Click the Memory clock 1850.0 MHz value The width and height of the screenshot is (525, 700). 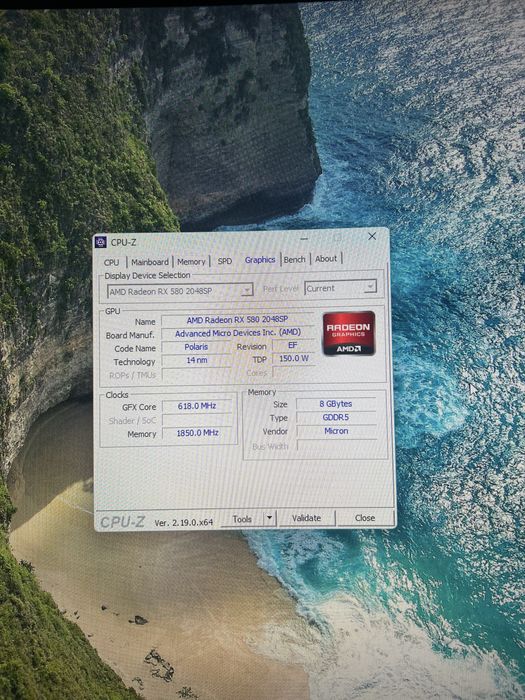tap(197, 433)
